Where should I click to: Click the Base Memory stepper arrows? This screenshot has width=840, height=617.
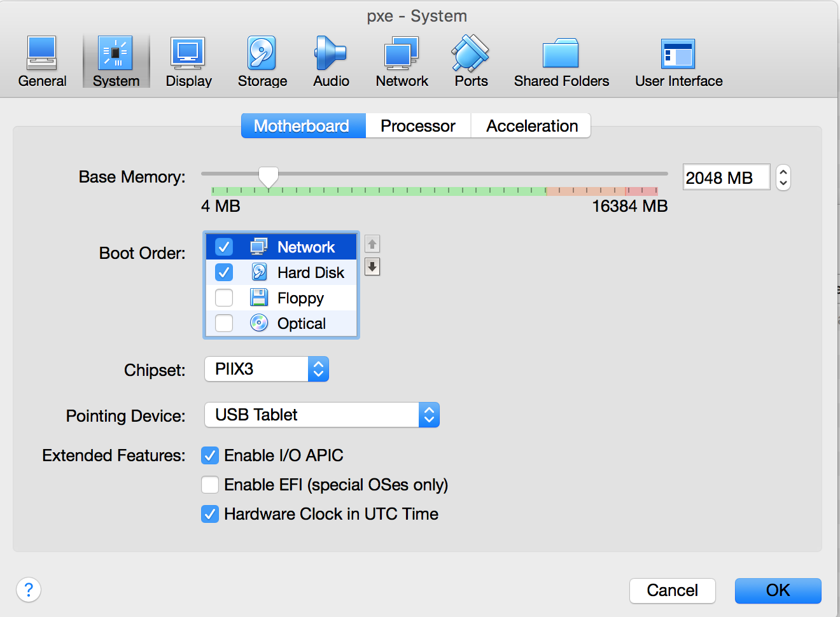click(x=783, y=177)
